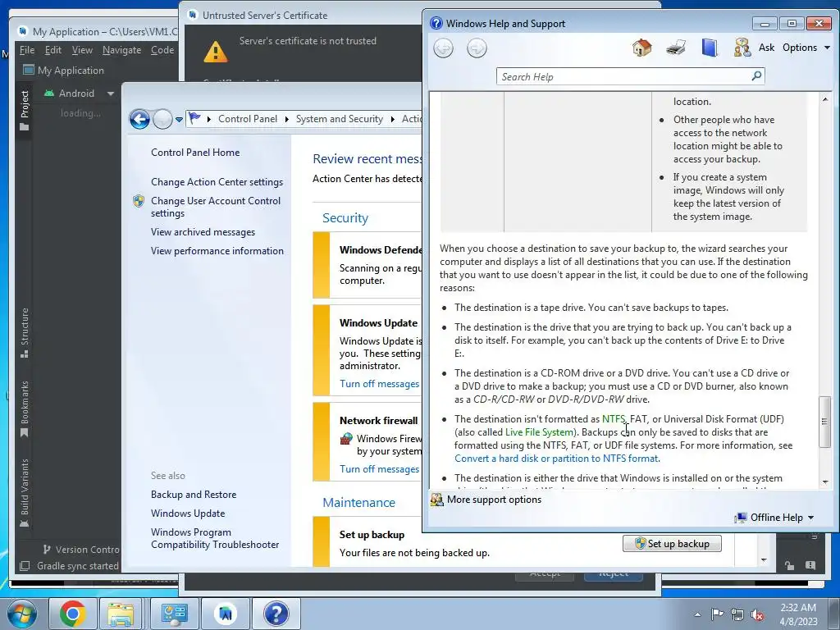Screen dimensions: 840x630
Task: Open the Offline Help dropdown
Action: coord(774,518)
